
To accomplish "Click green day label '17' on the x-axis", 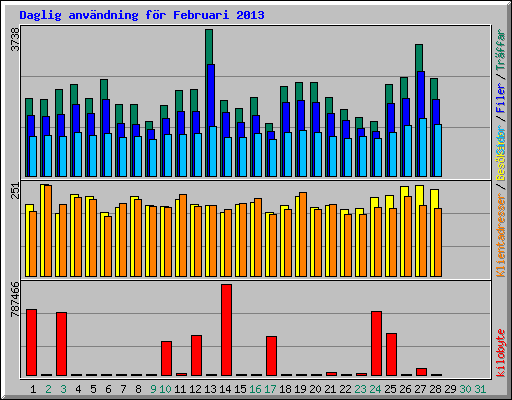I will (x=270, y=389).
